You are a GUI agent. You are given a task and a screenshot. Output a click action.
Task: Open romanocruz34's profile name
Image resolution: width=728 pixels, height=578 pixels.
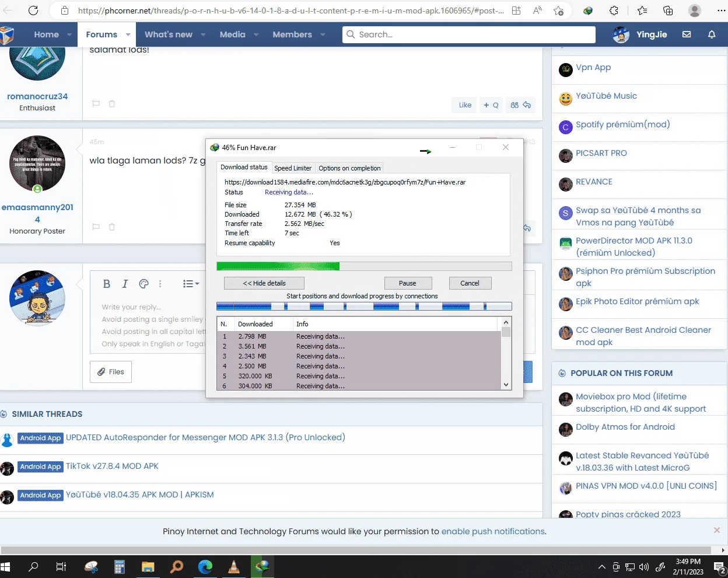(x=37, y=96)
